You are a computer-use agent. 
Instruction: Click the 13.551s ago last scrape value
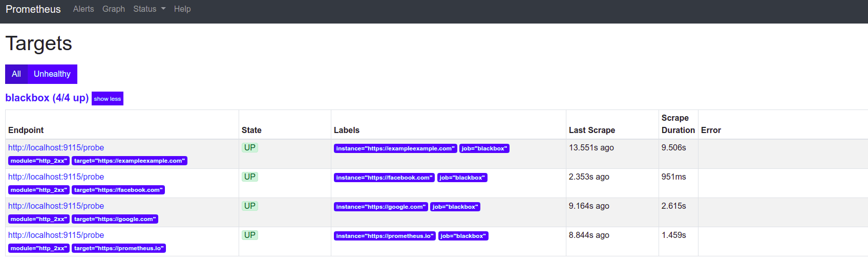tap(591, 147)
